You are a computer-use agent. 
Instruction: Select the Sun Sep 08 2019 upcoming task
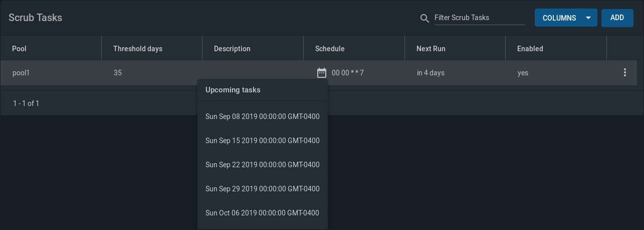point(262,117)
